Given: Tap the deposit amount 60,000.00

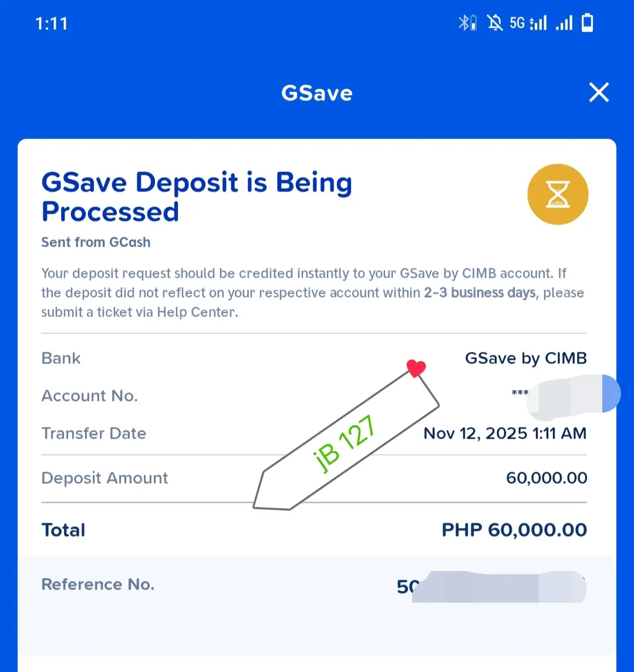Looking at the screenshot, I should (x=547, y=478).
